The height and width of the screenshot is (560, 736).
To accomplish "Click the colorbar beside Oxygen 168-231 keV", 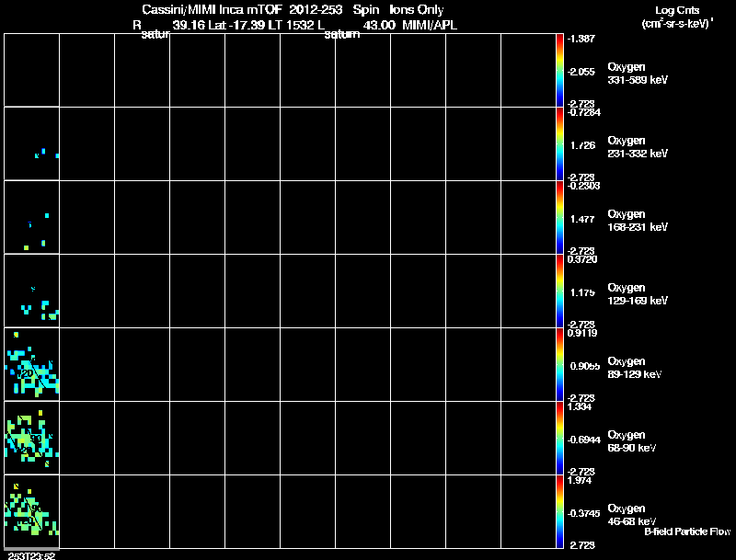I will point(559,218).
